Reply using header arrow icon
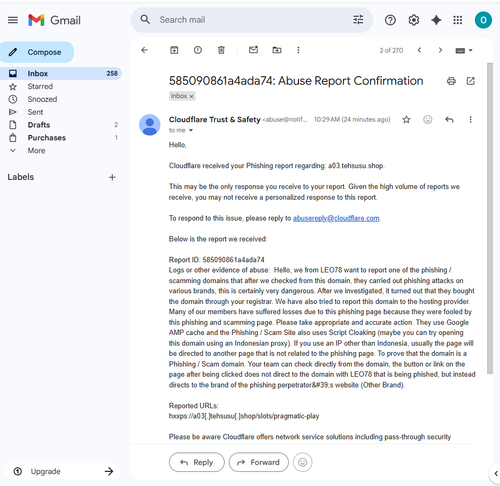500x486 pixels. (449, 119)
